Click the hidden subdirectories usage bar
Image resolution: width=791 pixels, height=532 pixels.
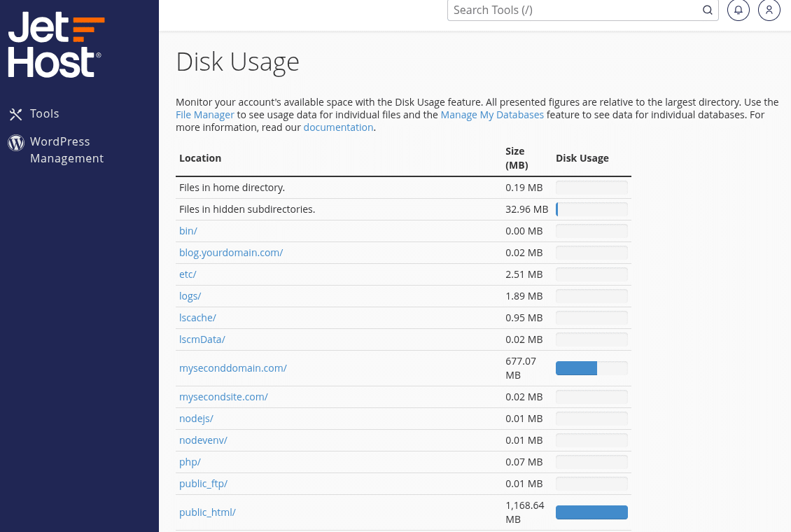(x=591, y=209)
